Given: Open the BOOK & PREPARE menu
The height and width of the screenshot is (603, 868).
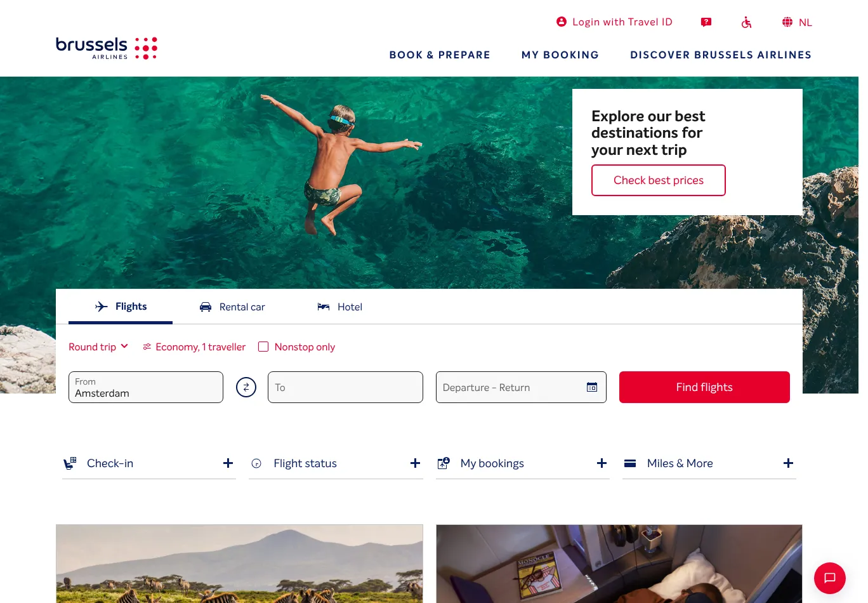Looking at the screenshot, I should coord(440,55).
